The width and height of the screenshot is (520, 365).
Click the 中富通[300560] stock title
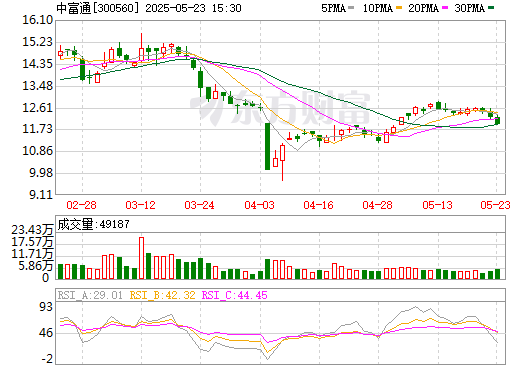[x=97, y=8]
